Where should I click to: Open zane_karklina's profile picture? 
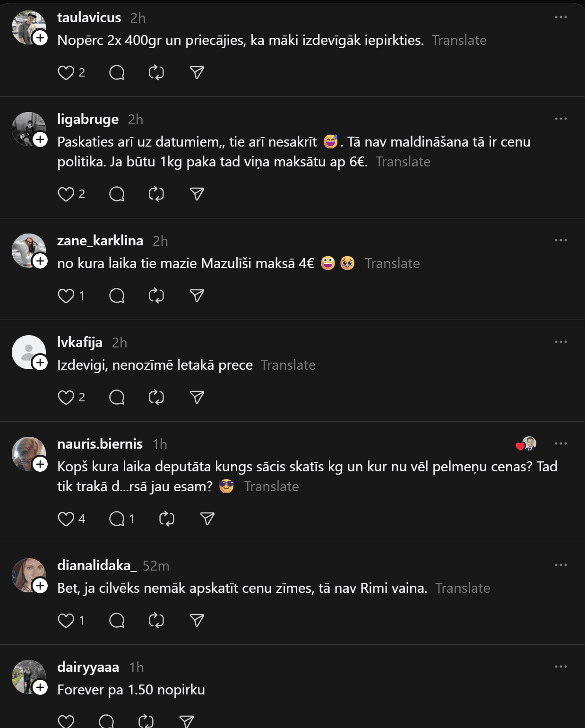27,249
